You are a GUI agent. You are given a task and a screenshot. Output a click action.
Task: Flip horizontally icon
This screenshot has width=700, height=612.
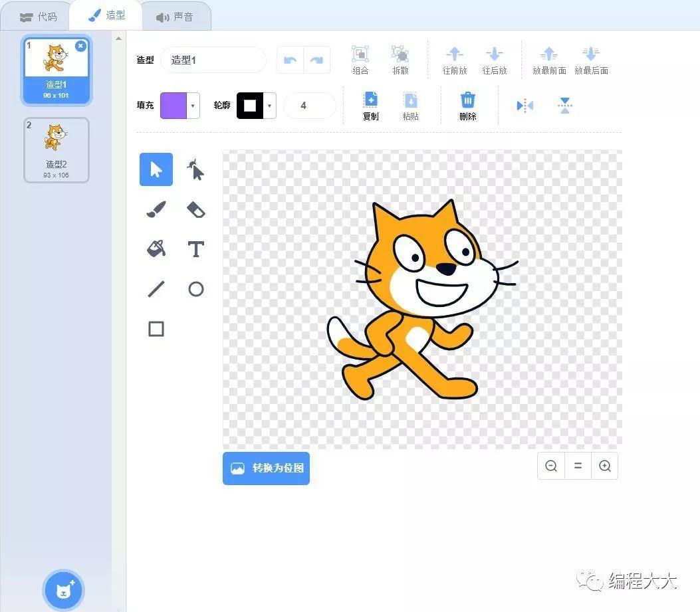(525, 106)
